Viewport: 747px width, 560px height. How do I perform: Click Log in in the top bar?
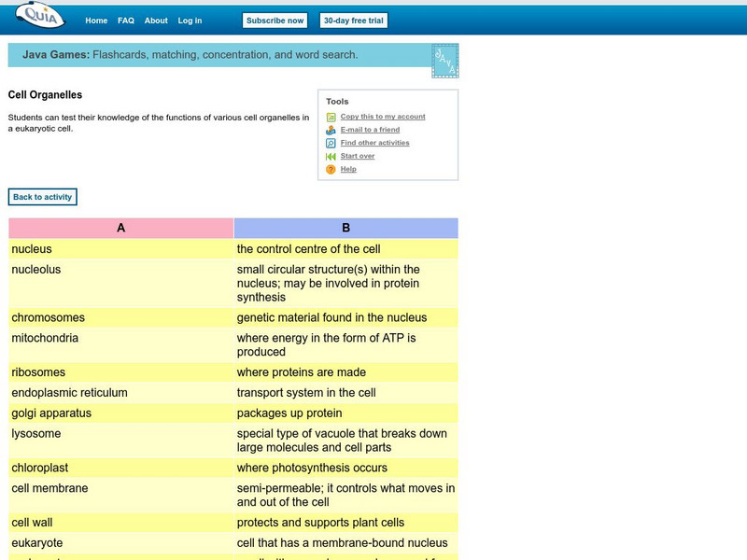click(x=190, y=21)
